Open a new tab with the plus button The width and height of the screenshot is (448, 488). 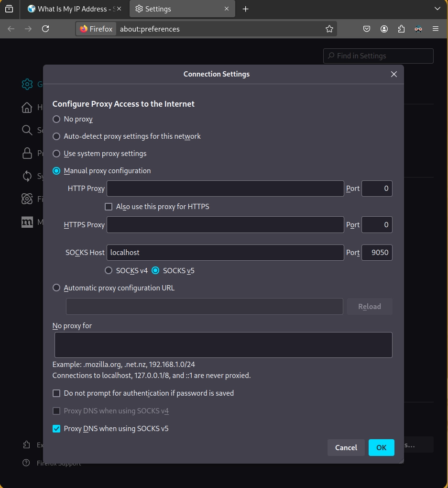245,9
